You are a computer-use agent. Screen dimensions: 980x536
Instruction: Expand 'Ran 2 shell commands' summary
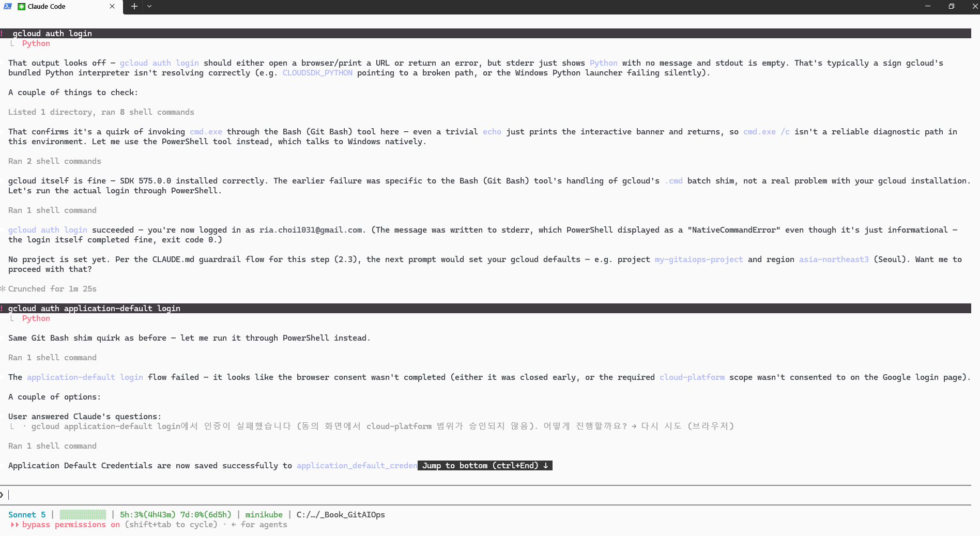55,161
